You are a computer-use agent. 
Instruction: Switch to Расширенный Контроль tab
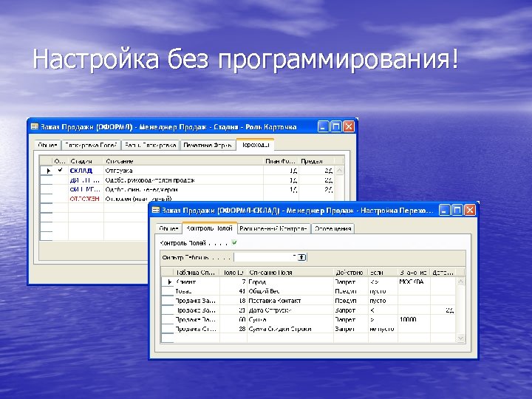point(273,228)
